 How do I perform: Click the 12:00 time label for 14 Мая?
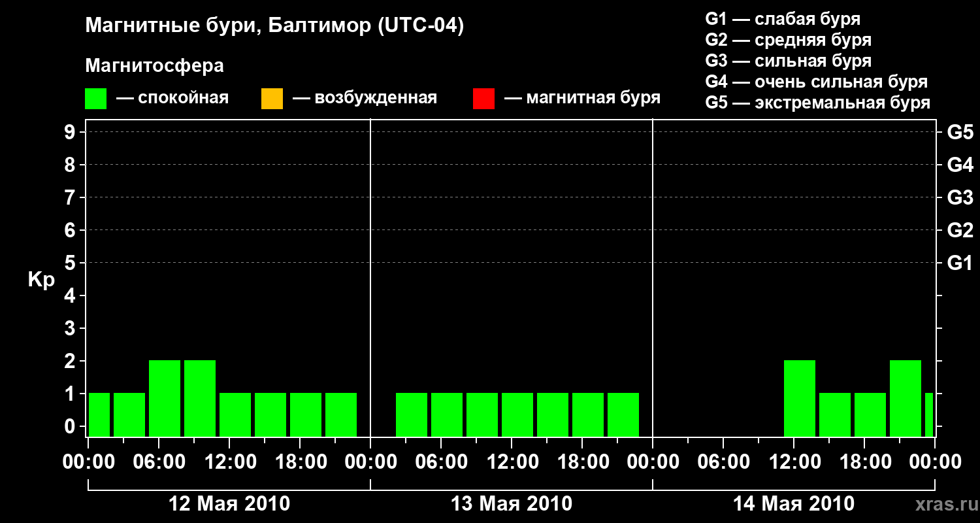(x=794, y=462)
